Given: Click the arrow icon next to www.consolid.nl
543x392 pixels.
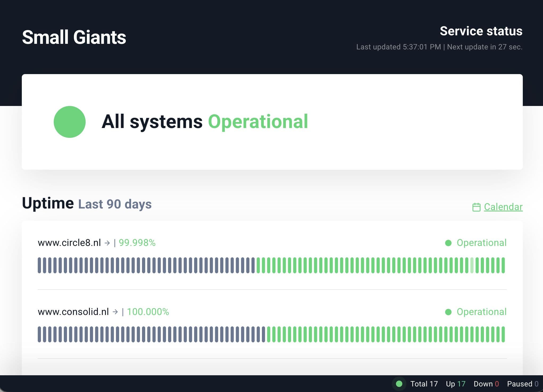Looking at the screenshot, I should [x=115, y=312].
